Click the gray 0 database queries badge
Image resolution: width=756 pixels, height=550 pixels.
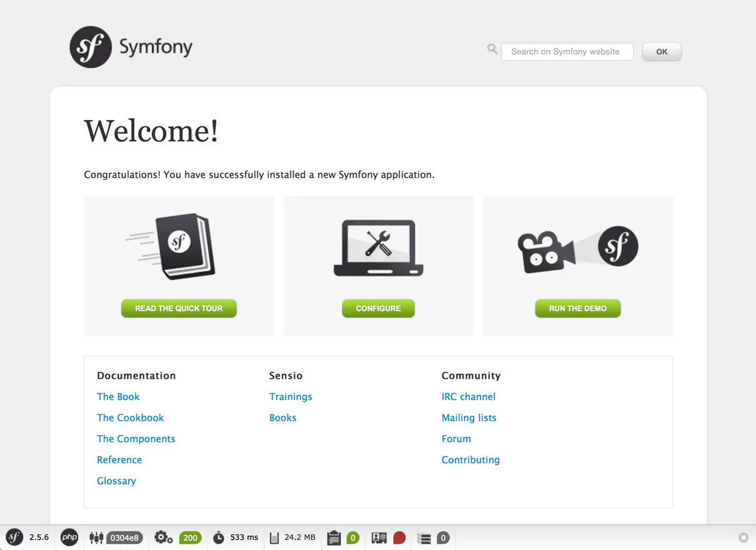pyautogui.click(x=443, y=538)
